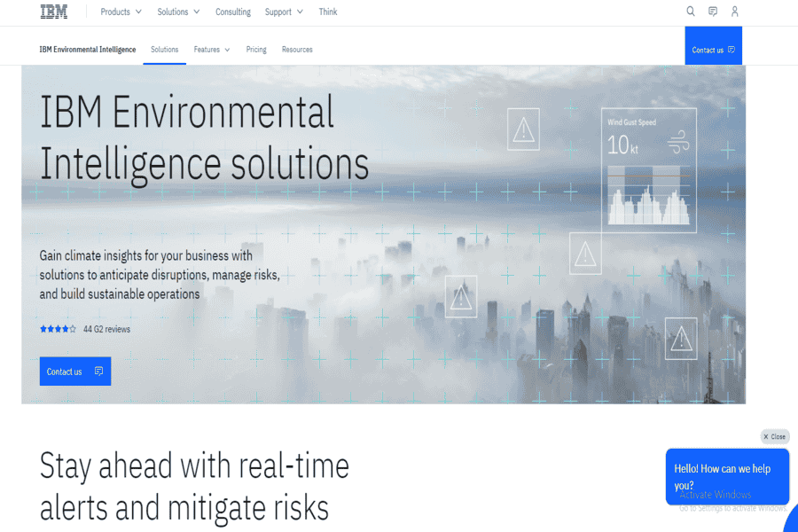Open the 44 G2 reviews link
Image resolution: width=798 pixels, height=532 pixels.
[107, 329]
